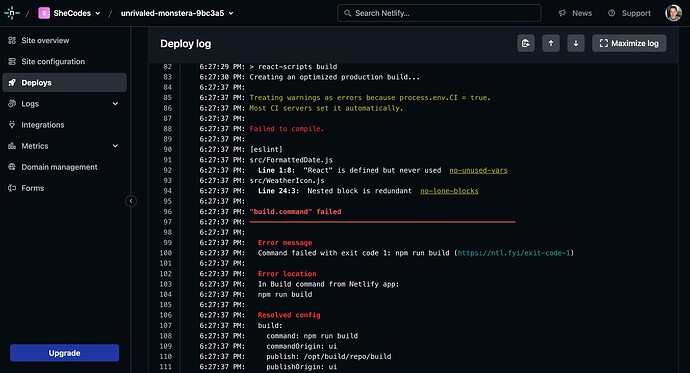Viewport: 690px width, 373px height.
Task: Open the Logs sidebar item
Action: [64, 104]
